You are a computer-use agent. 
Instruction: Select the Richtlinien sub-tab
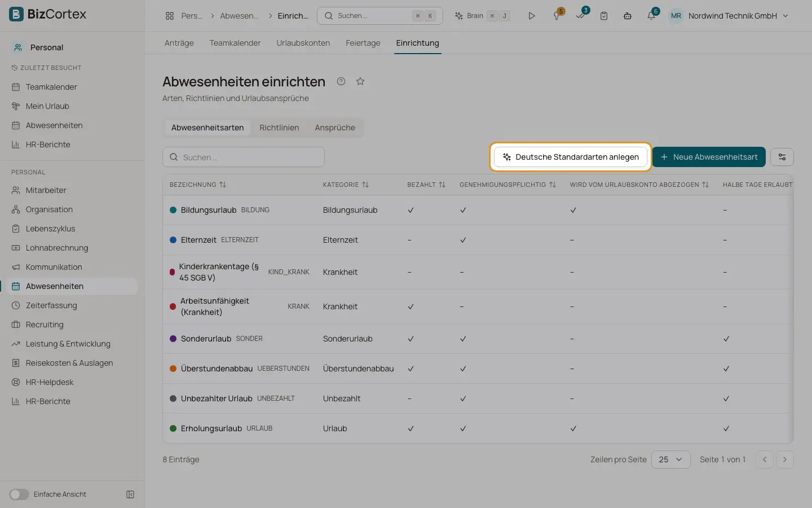[279, 128]
